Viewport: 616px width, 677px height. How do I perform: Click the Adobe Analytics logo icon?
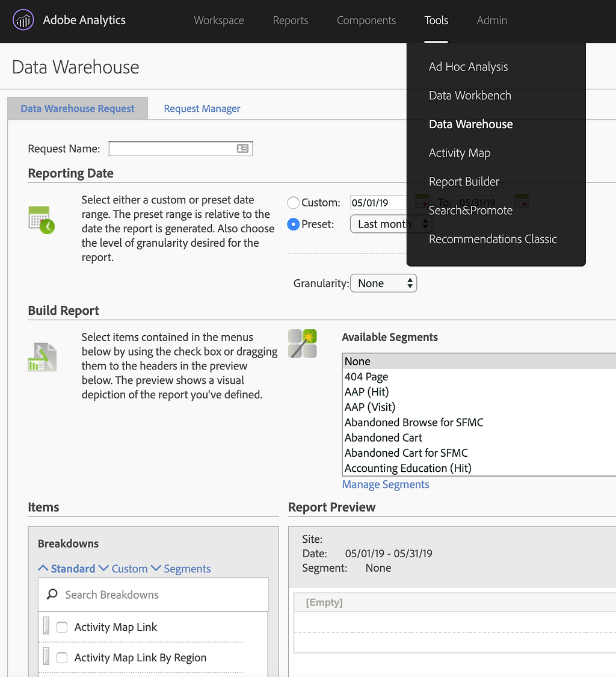pyautogui.click(x=23, y=20)
